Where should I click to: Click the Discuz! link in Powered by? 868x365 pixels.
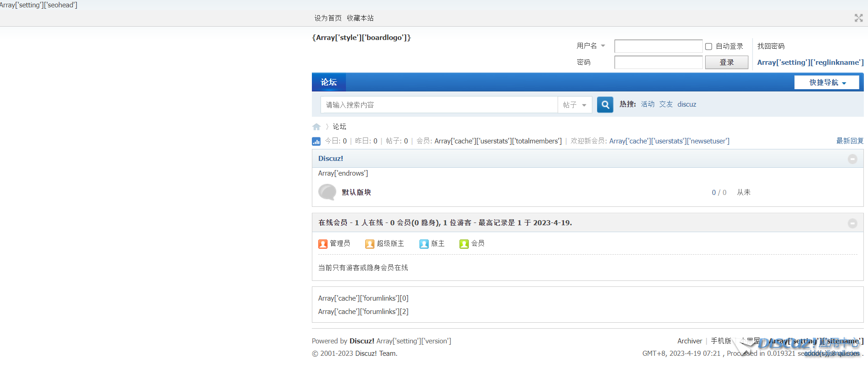(x=362, y=341)
